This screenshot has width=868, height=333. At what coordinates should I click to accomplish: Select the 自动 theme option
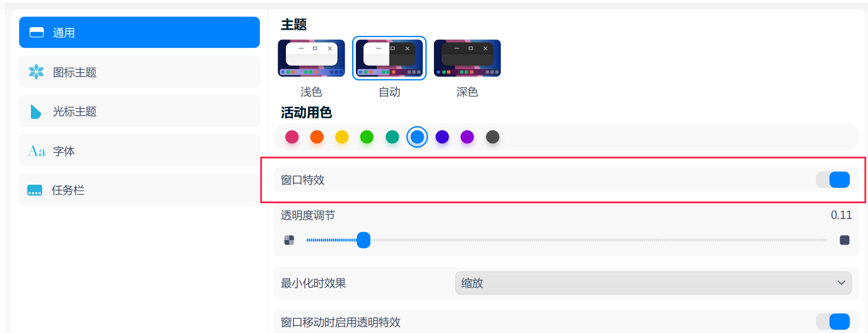390,58
